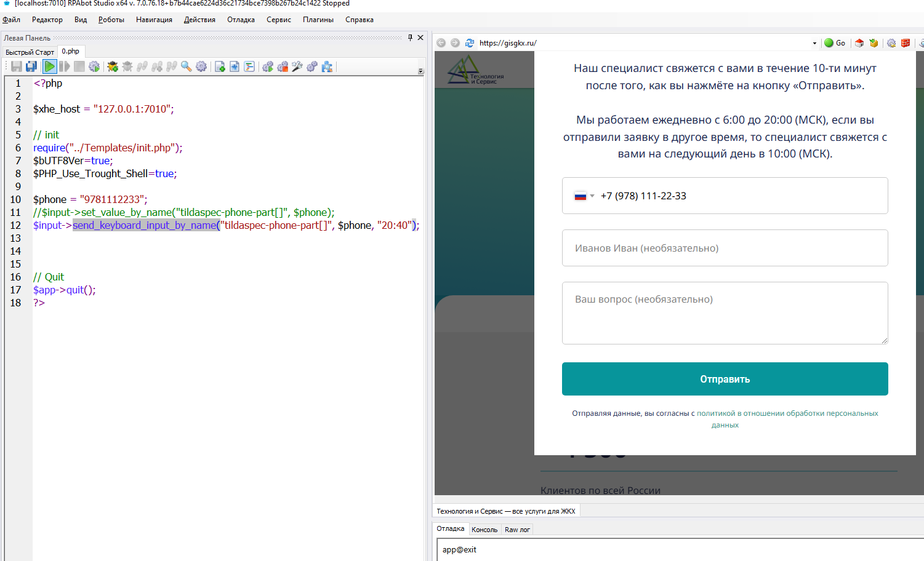This screenshot has height=561, width=924.
Task: Open the Роботы menu
Action: click(x=111, y=20)
